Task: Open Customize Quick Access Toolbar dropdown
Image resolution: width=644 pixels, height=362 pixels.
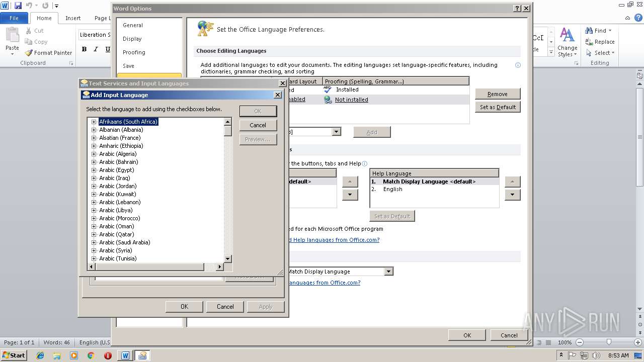Action: 56,6
